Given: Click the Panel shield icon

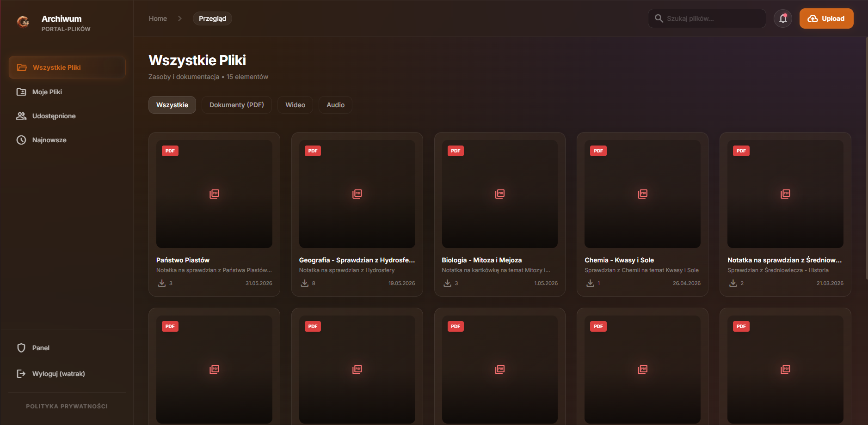Looking at the screenshot, I should coord(21,348).
